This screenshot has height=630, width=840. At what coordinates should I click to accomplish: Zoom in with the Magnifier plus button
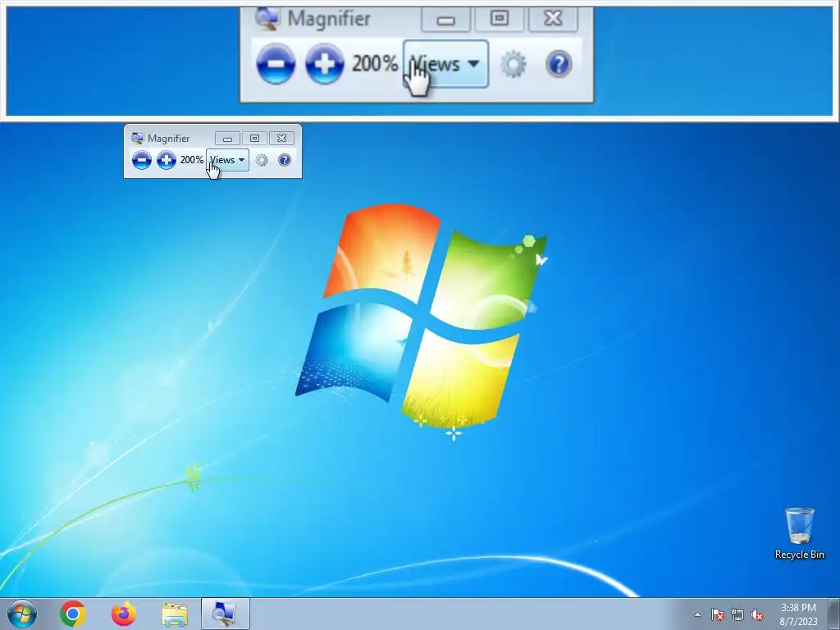click(166, 160)
